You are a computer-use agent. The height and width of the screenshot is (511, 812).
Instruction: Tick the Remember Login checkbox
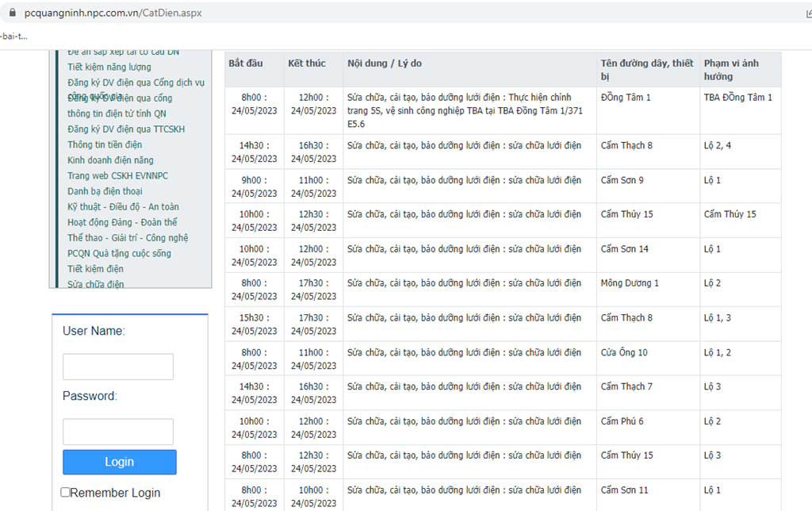(x=65, y=492)
